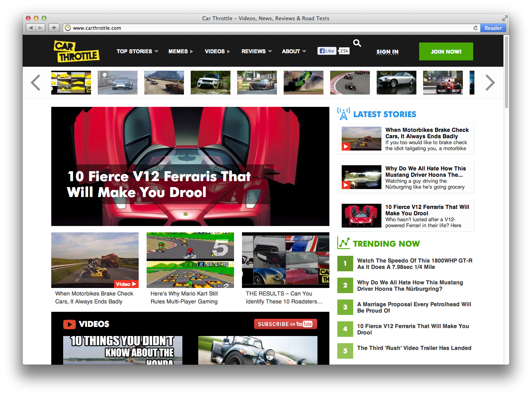Click the add bookmark plus button
The image size is (532, 396).
[54, 28]
